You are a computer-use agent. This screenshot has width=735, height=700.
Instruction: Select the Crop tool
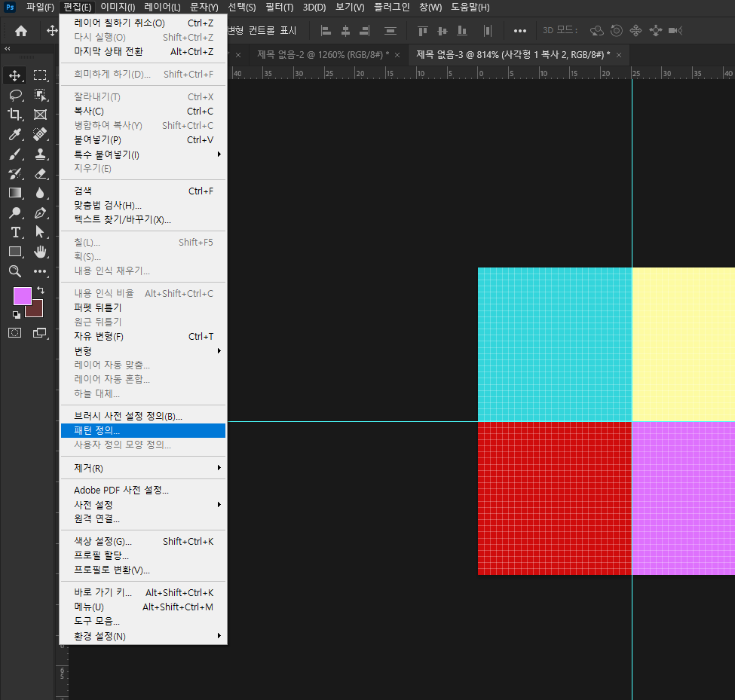pos(14,115)
